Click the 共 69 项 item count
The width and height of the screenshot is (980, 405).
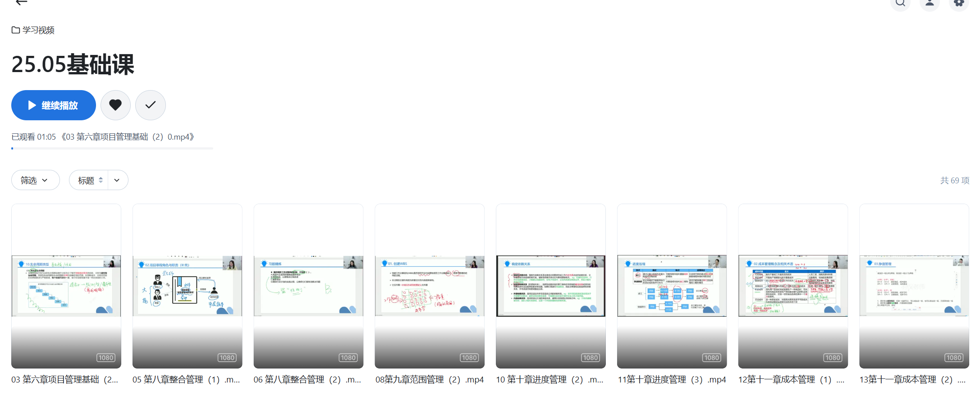pos(955,181)
